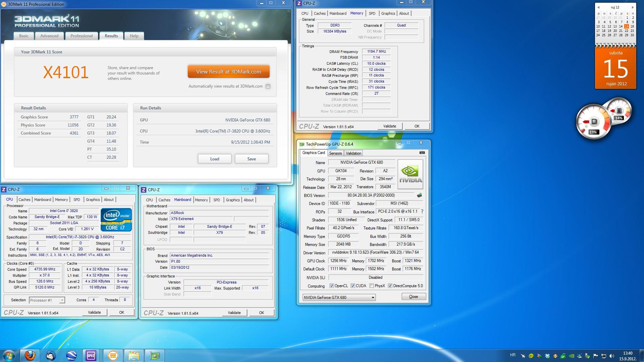Toggle the PhysX checkbox in GPU-Z
The width and height of the screenshot is (644, 362).
[x=371, y=286]
